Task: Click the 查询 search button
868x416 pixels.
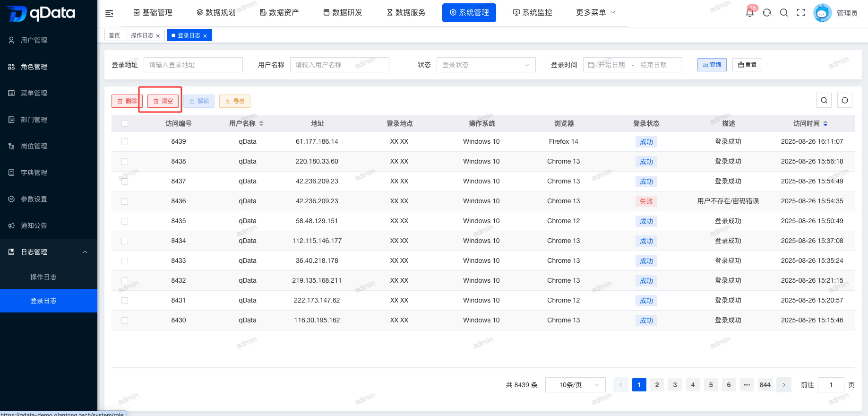Action: [x=712, y=65]
